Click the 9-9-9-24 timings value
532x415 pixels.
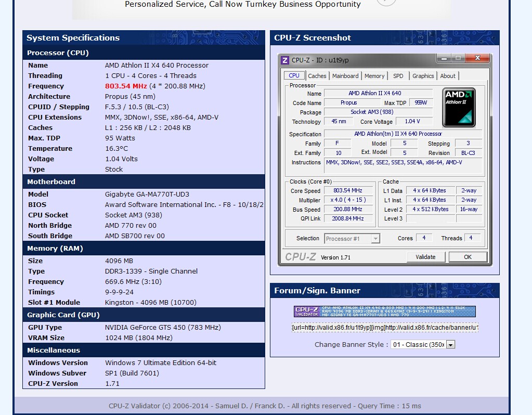(119, 292)
